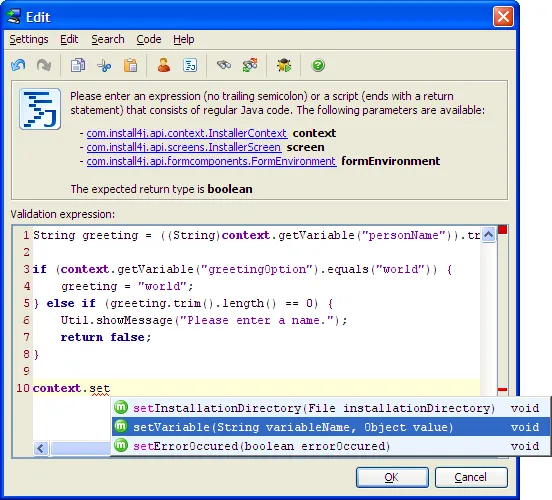Open the FormEnvironment javadoc link
The image size is (552, 500).
click(211, 161)
